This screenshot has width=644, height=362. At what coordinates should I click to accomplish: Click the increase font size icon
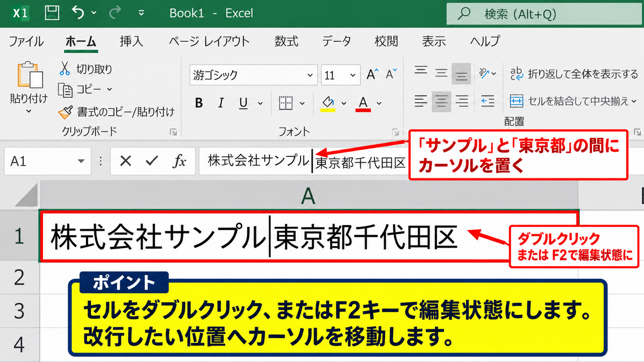tap(372, 74)
